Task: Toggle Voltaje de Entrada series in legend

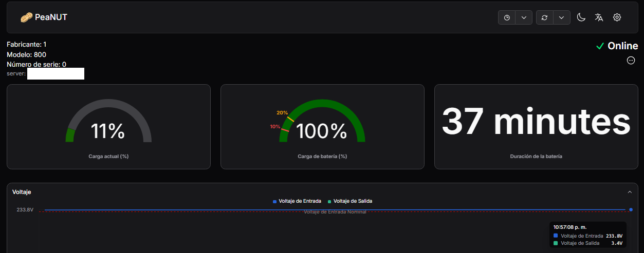Action: [298, 201]
